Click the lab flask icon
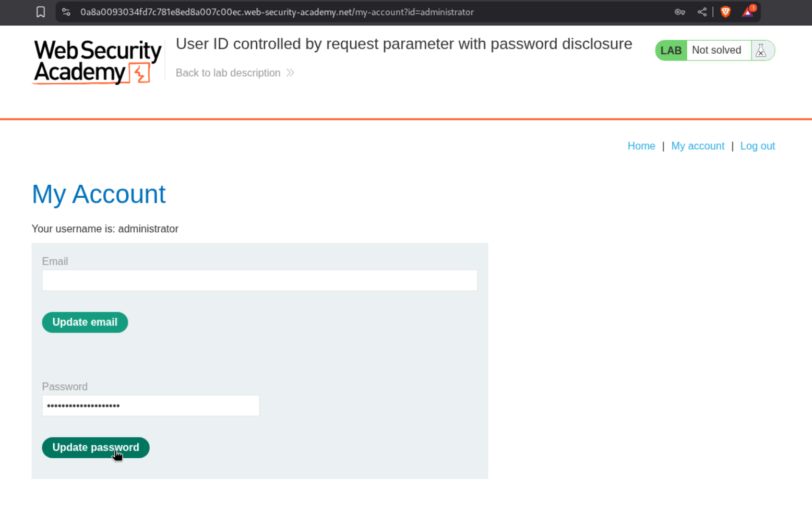Image resolution: width=812 pixels, height=512 pixels. 761,51
